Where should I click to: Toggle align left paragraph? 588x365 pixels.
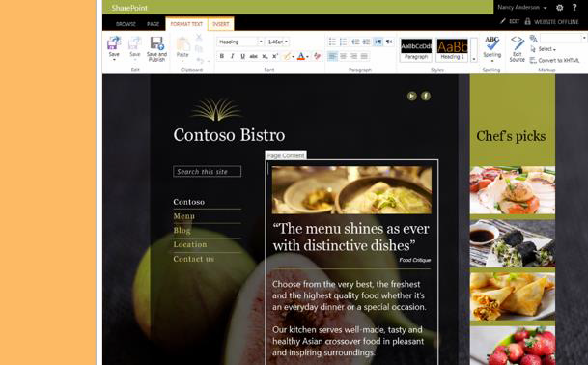tap(332, 56)
